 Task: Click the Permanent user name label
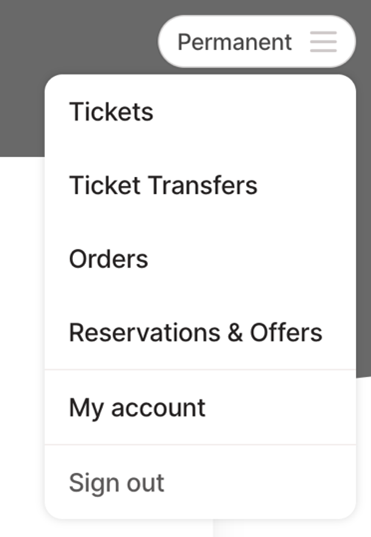pyautogui.click(x=235, y=42)
